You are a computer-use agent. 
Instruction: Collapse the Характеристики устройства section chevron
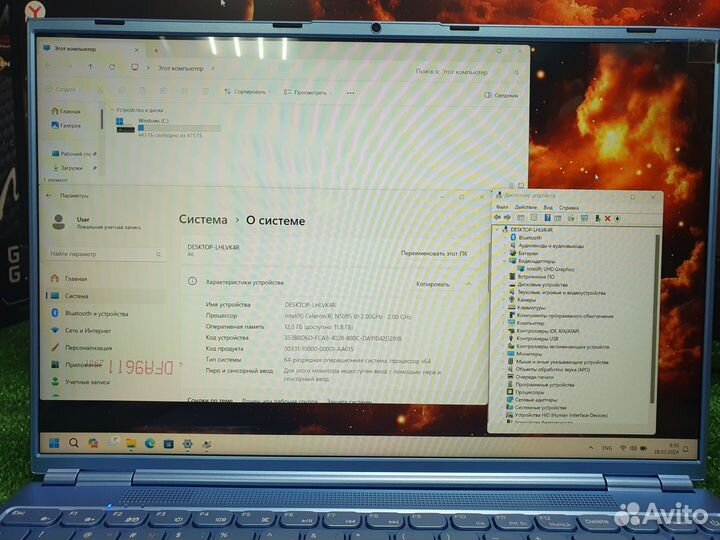(x=468, y=284)
